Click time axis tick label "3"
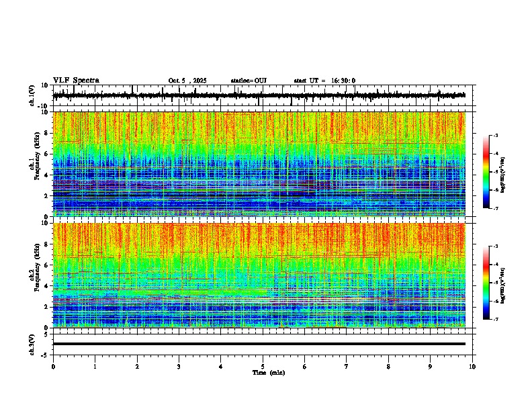Viewport: 532px width, 411px height. pyautogui.click(x=179, y=366)
